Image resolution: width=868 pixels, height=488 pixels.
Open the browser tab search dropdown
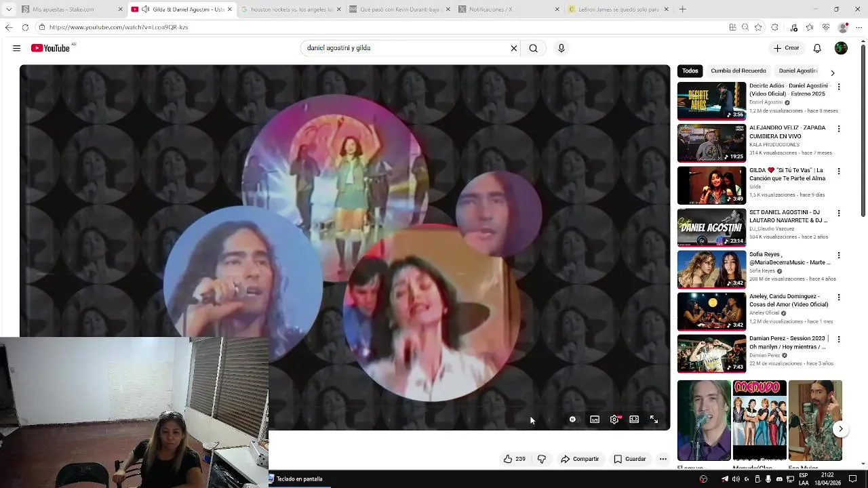coord(8,9)
